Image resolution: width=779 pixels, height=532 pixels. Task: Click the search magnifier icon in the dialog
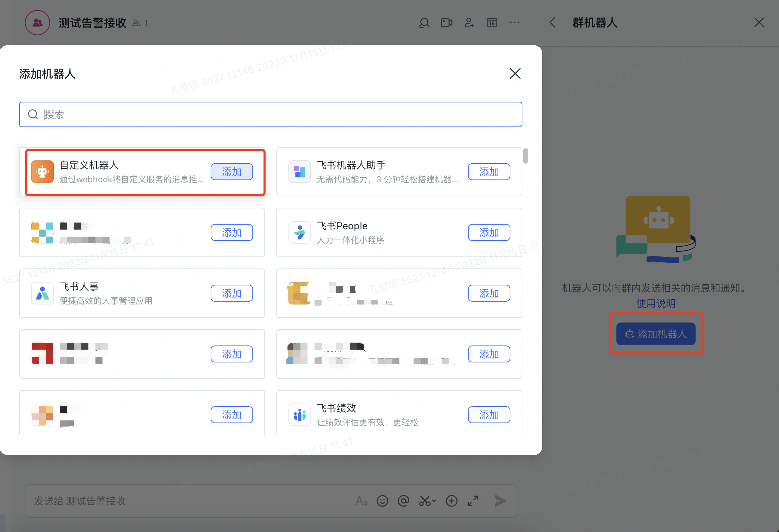tap(33, 114)
